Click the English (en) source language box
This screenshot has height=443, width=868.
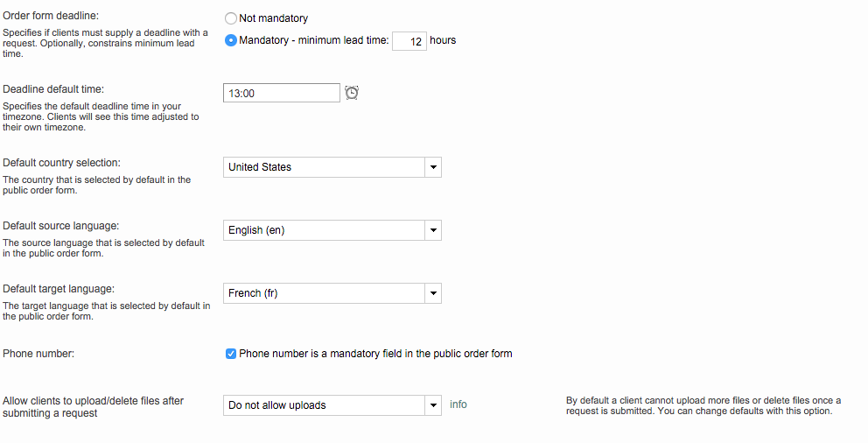pos(324,230)
